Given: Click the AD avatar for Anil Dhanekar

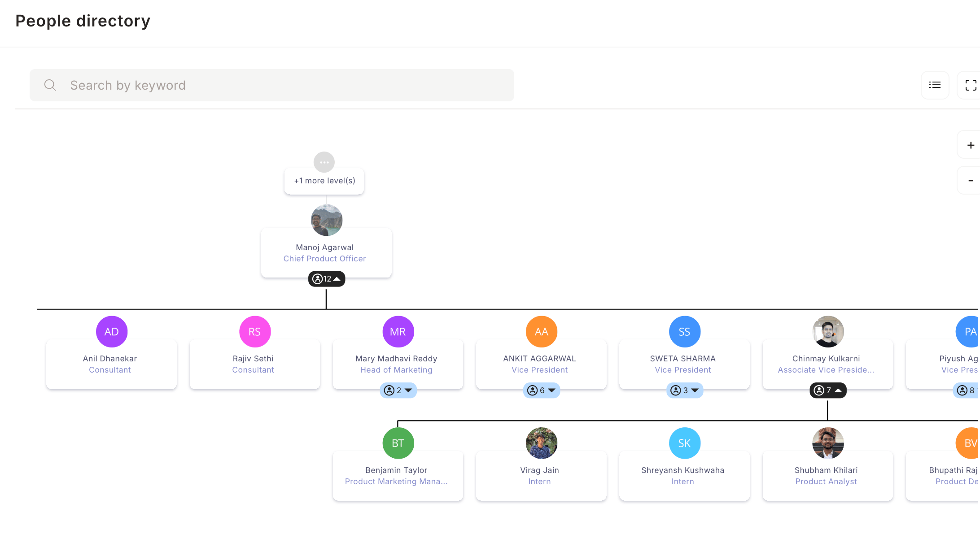Looking at the screenshot, I should point(112,332).
